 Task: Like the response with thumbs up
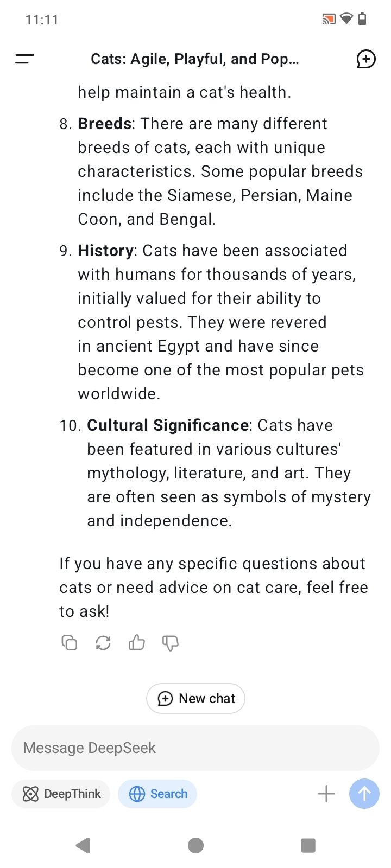pos(137,643)
